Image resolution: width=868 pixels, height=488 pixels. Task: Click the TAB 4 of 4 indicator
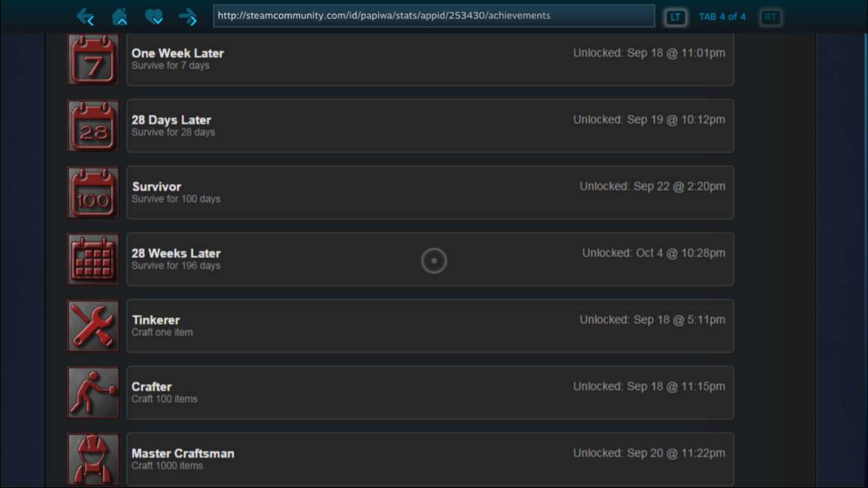(722, 17)
